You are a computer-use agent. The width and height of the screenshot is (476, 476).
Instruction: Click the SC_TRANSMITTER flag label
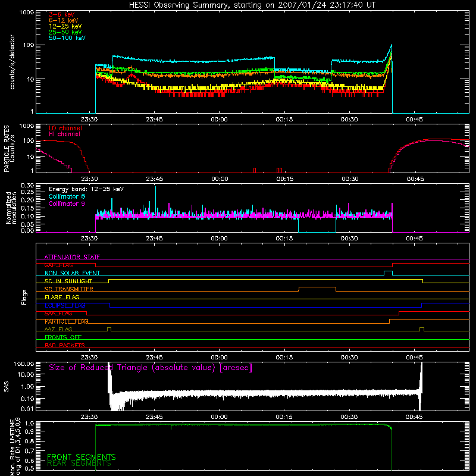pyautogui.click(x=68, y=289)
